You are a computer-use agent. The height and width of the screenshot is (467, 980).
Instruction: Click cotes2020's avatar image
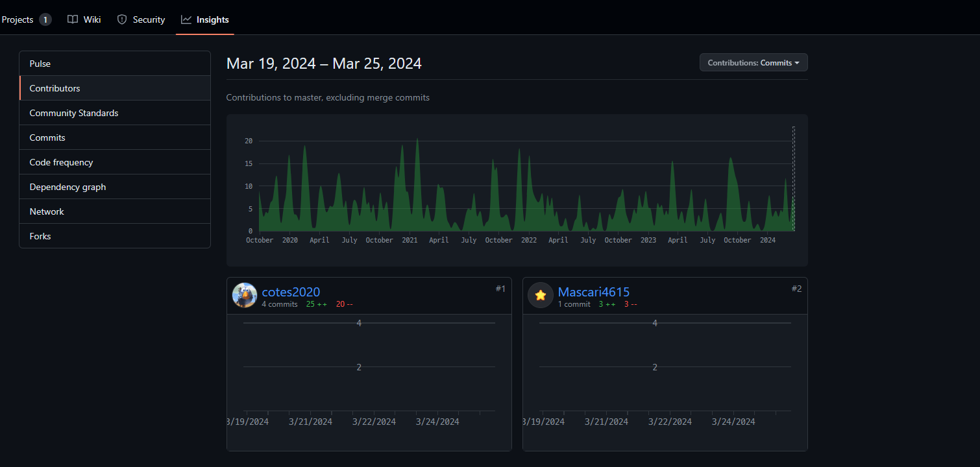pyautogui.click(x=245, y=295)
